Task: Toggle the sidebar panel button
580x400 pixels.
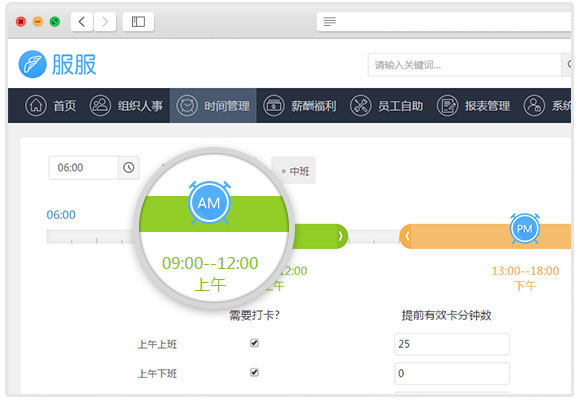Action: coord(138,21)
